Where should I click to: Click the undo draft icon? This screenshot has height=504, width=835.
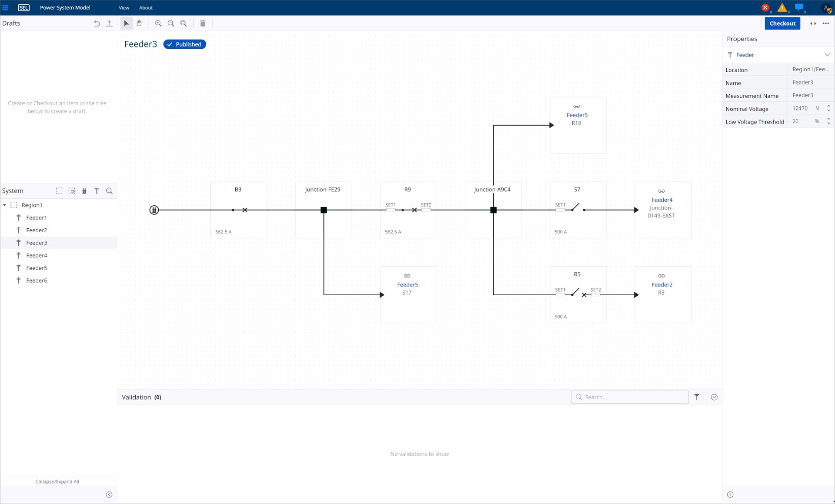pyautogui.click(x=97, y=23)
